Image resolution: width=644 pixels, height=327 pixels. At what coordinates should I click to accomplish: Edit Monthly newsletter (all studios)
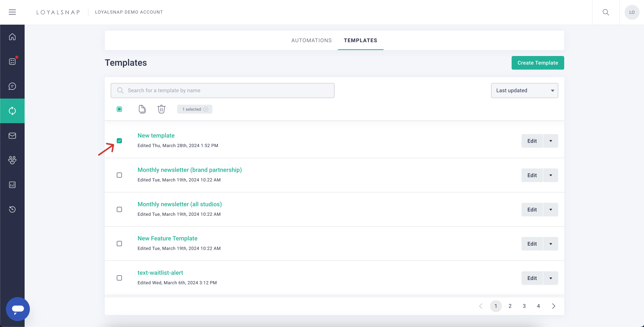532,209
